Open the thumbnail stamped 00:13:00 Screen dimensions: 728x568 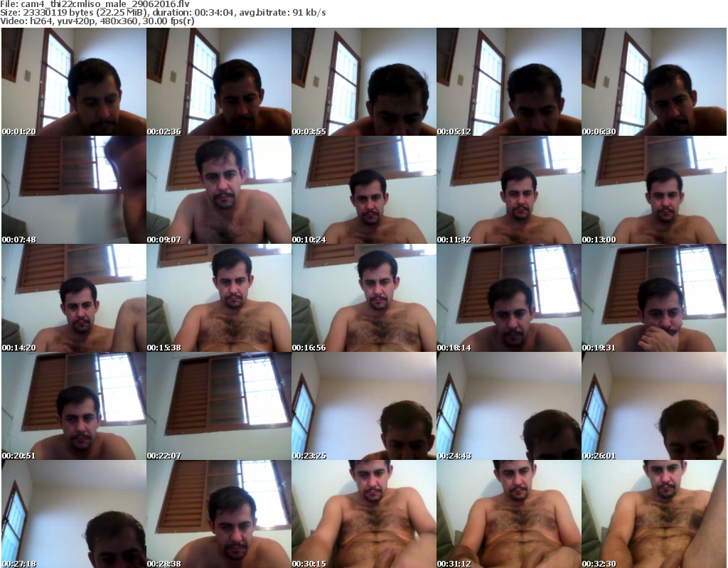tap(654, 190)
